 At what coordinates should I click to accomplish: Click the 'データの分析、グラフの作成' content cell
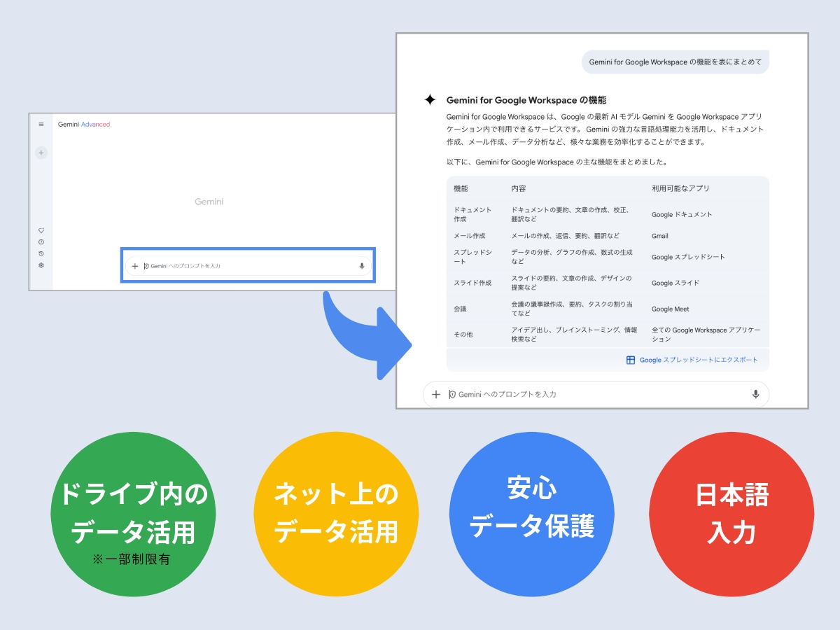click(x=572, y=257)
